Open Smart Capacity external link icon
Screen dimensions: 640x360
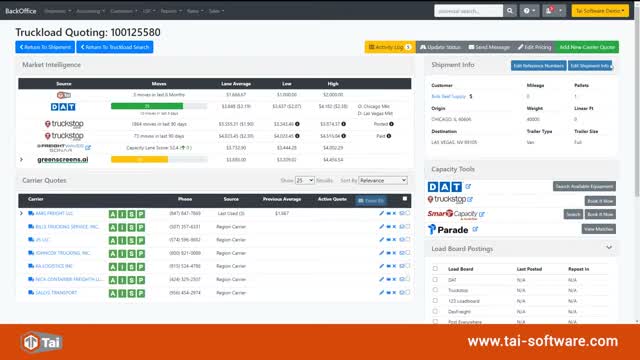482,214
